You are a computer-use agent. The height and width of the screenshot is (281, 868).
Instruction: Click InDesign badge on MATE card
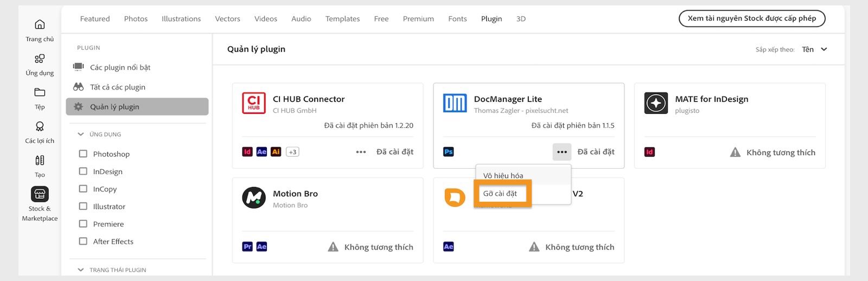point(649,152)
